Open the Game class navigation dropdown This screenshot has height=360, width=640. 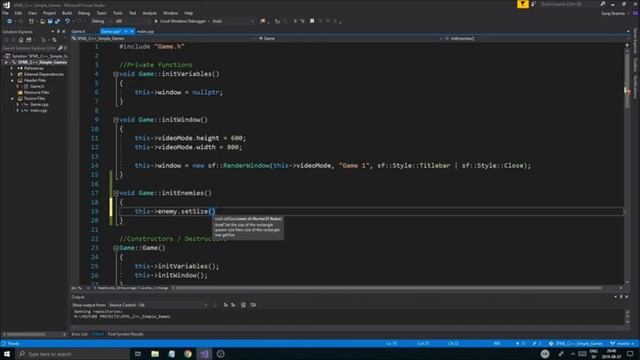(x=350, y=38)
